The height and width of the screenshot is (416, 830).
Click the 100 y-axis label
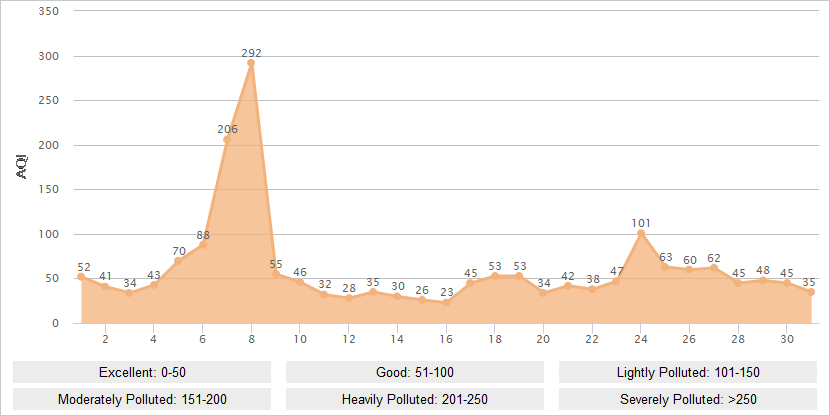(49, 234)
